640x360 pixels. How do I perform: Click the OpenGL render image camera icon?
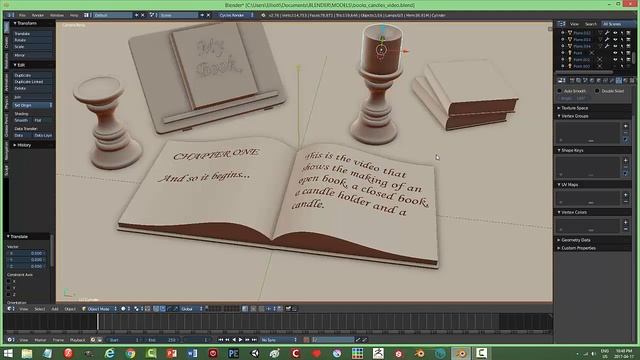288,309
